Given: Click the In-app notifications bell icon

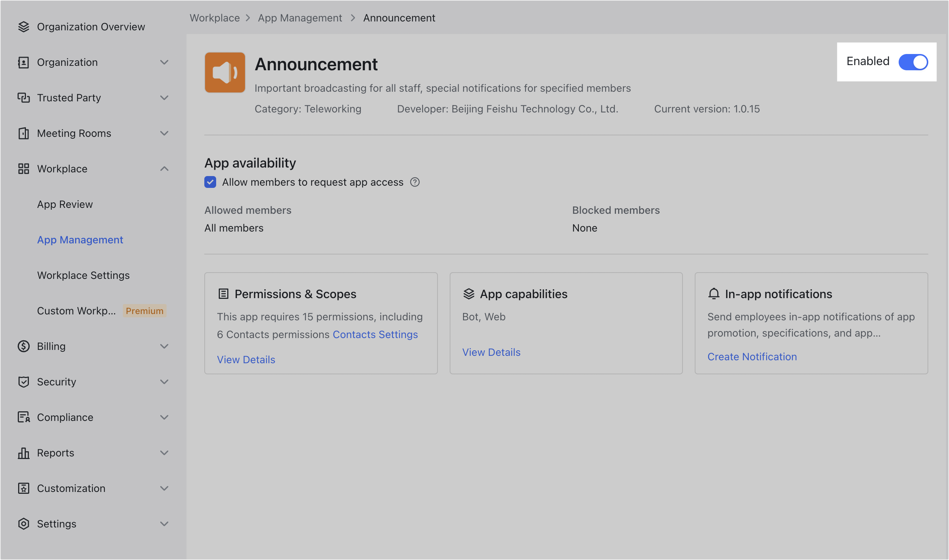Looking at the screenshot, I should (x=714, y=294).
